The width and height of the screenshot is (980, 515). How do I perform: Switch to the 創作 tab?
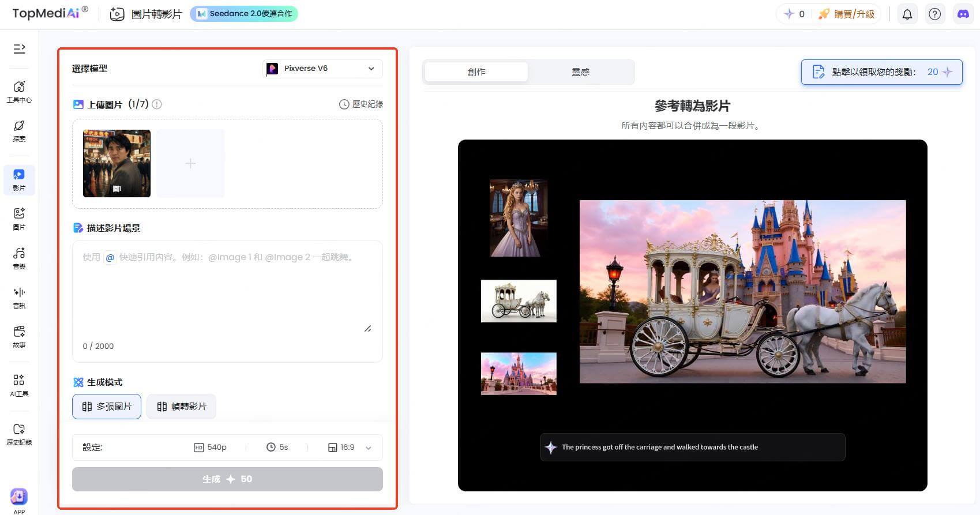[476, 72]
